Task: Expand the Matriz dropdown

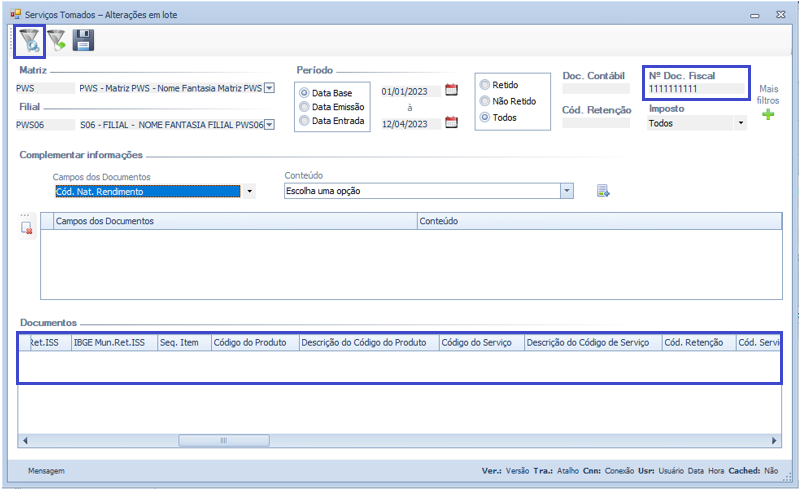Action: pyautogui.click(x=268, y=89)
